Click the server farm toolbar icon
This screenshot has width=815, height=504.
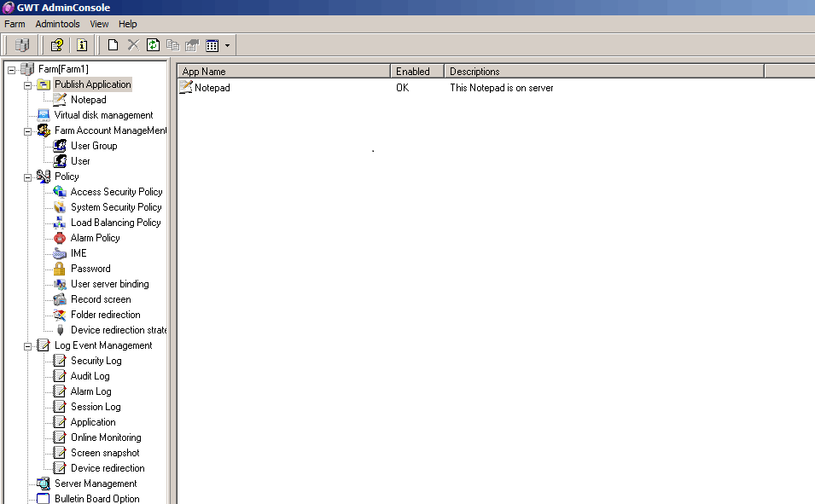pyautogui.click(x=22, y=45)
